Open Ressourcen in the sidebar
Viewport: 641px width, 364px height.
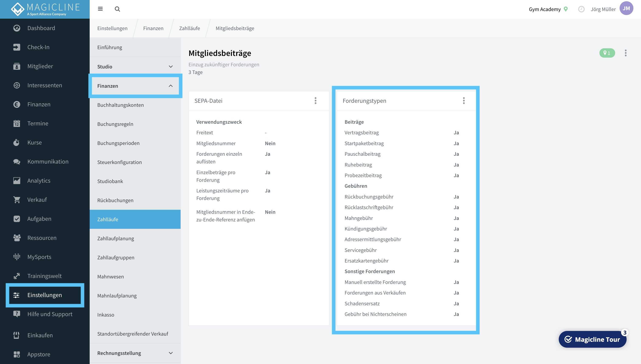(45, 238)
